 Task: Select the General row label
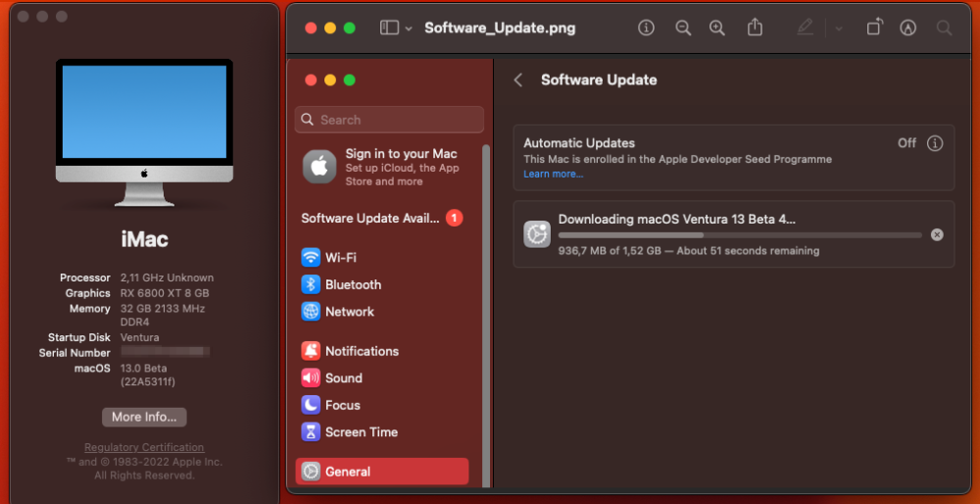coord(348,472)
